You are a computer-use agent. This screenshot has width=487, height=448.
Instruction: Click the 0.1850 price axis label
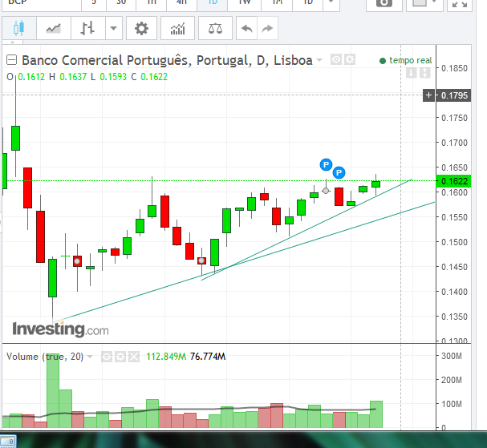tap(454, 68)
